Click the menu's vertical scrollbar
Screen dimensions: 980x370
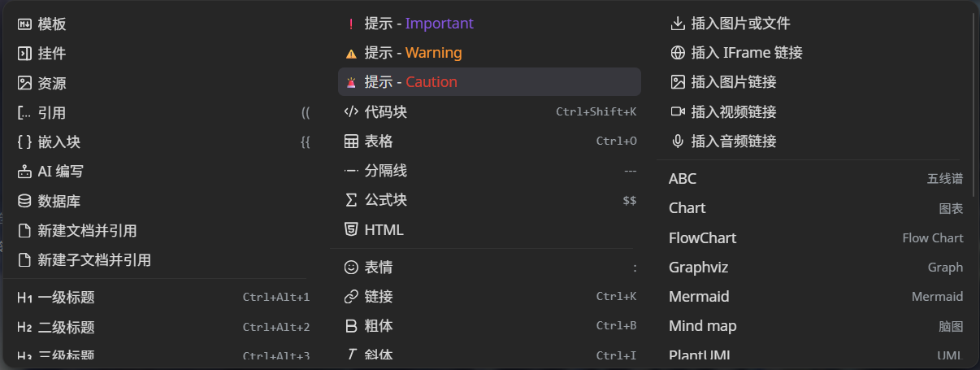point(974,106)
